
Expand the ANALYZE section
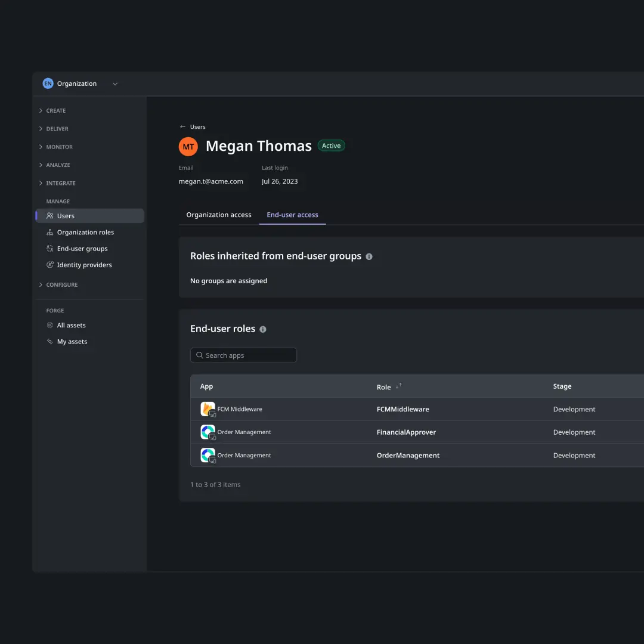click(58, 165)
